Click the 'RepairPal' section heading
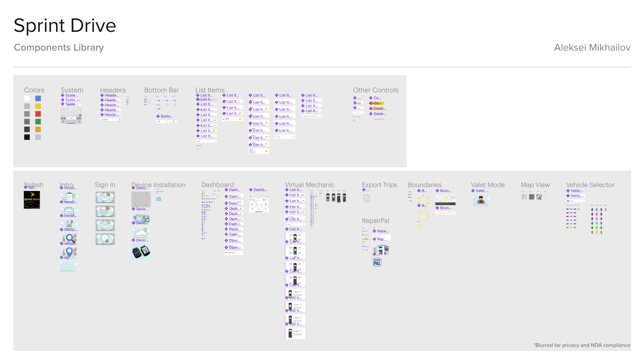This screenshot has height=362, width=644. click(x=375, y=221)
